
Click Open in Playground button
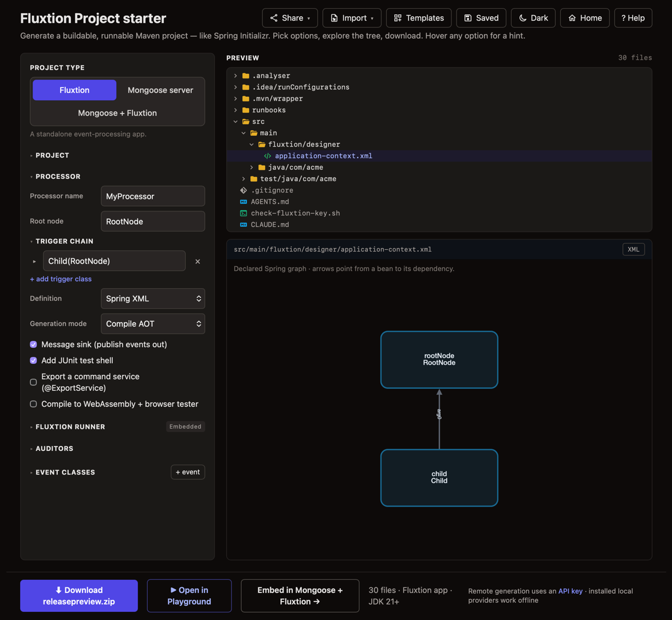189,595
